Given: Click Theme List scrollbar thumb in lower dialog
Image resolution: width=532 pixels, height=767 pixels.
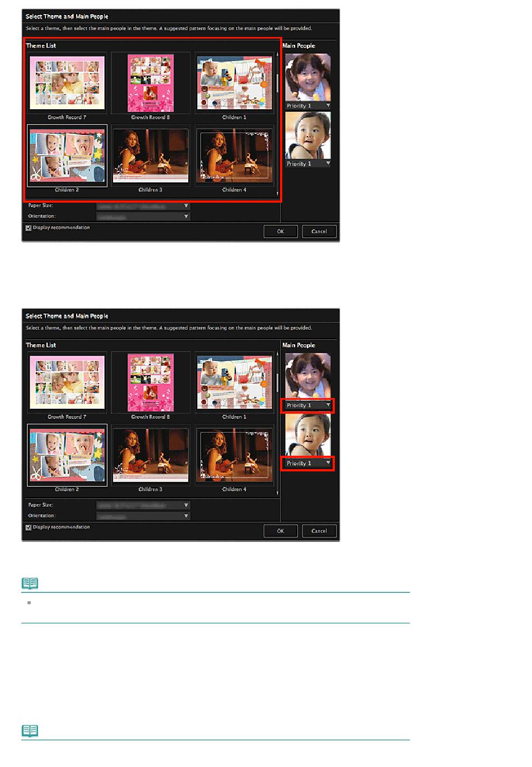Looking at the screenshot, I should [277, 382].
